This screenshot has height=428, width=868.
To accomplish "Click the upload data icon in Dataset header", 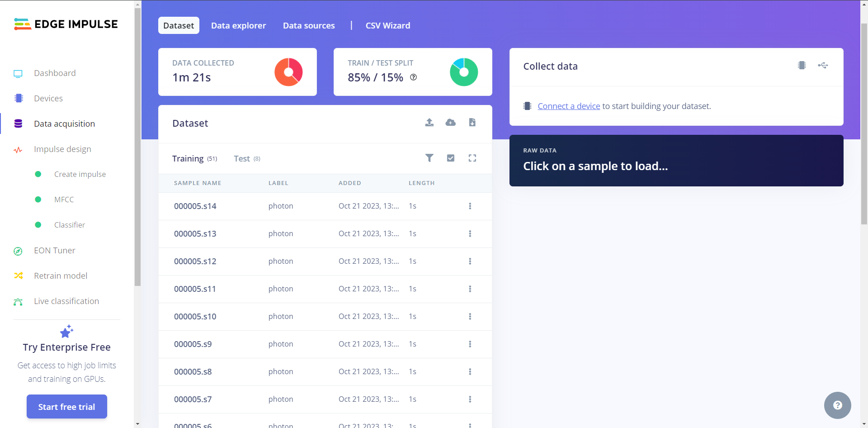I will (x=429, y=123).
